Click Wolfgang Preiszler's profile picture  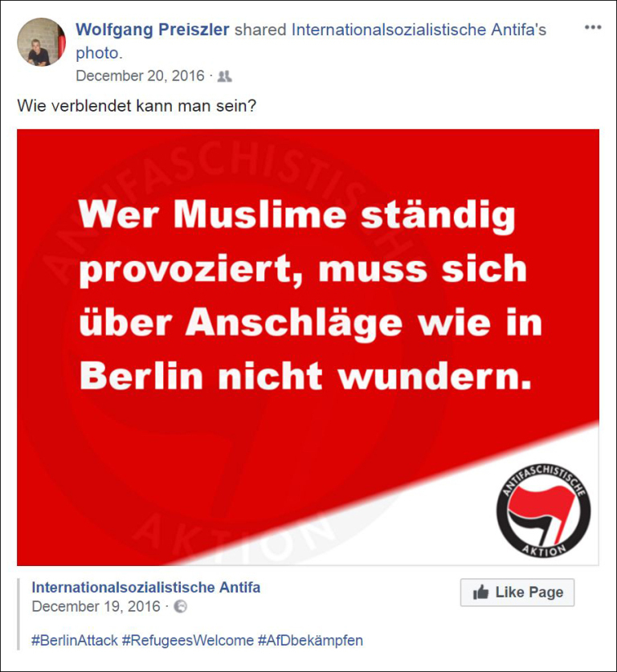(x=41, y=42)
